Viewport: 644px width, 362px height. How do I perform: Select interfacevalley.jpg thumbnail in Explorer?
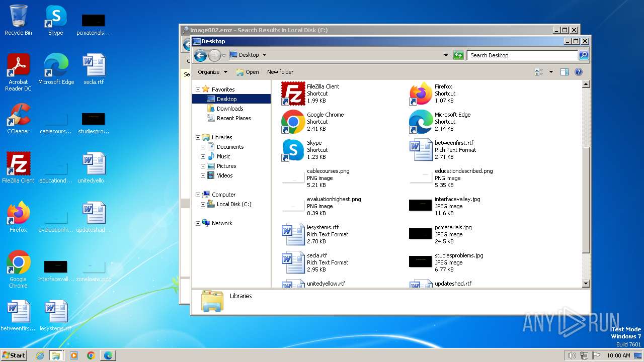point(420,205)
